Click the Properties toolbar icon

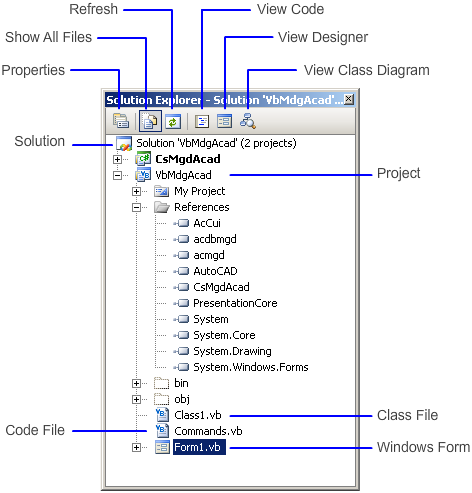coord(120,121)
